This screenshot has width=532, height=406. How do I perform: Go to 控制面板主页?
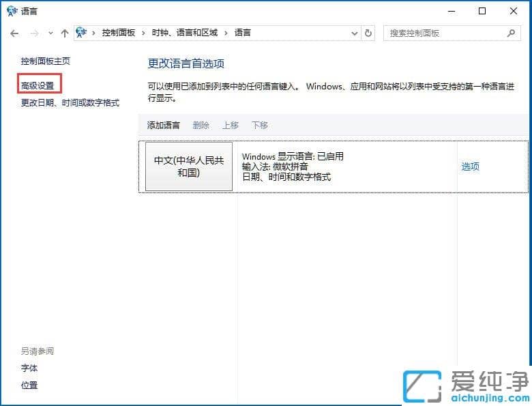[46, 61]
